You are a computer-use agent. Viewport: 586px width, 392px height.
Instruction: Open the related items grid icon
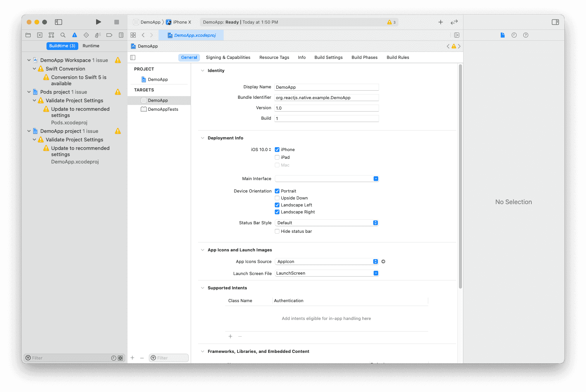pos(133,35)
